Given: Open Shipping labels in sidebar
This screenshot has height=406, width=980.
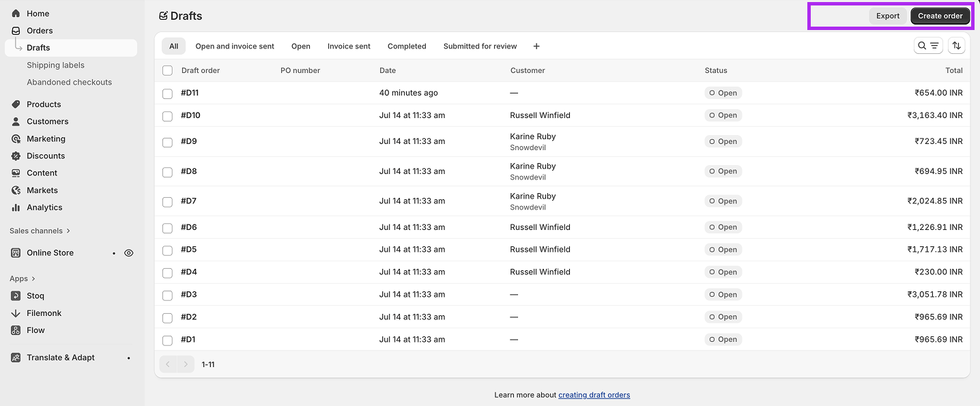Looking at the screenshot, I should [55, 65].
